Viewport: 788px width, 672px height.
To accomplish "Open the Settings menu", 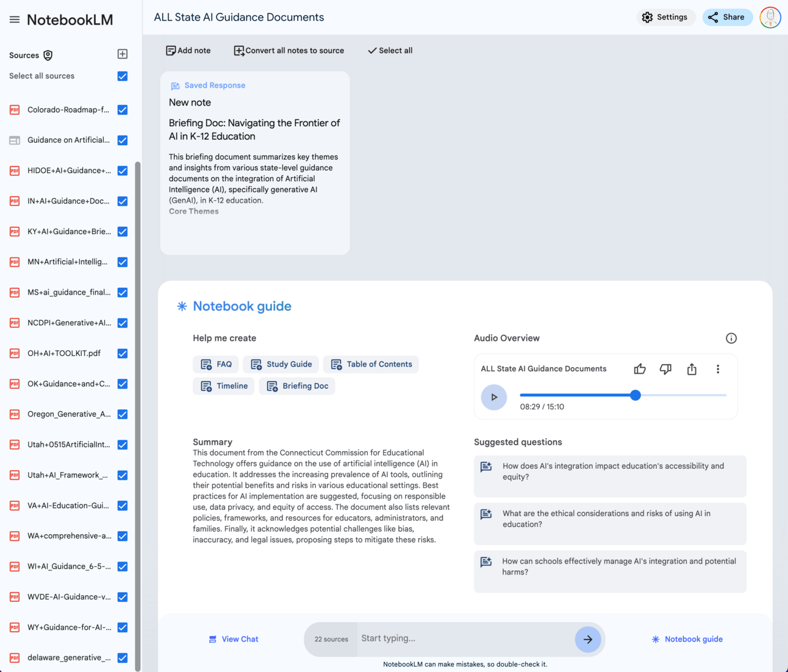I will (665, 17).
